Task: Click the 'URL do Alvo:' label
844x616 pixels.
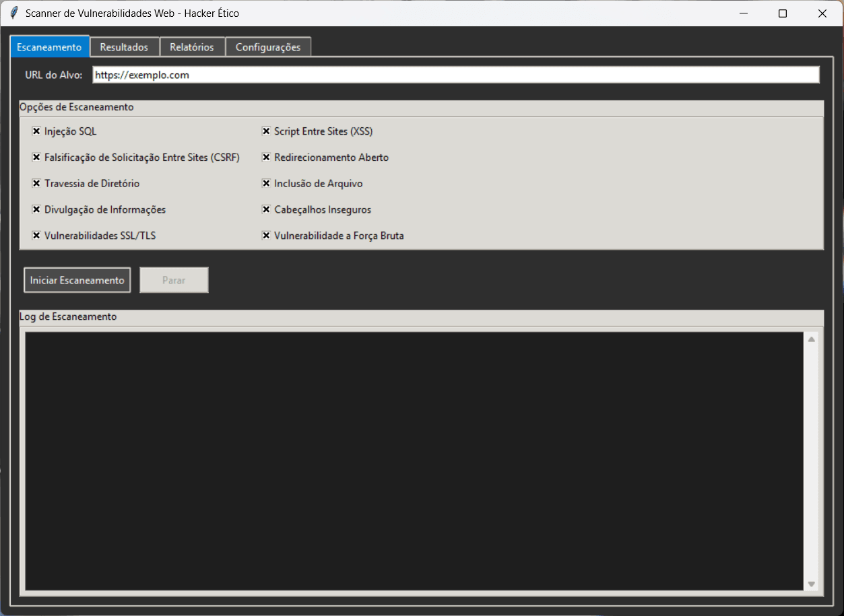Action: (54, 75)
